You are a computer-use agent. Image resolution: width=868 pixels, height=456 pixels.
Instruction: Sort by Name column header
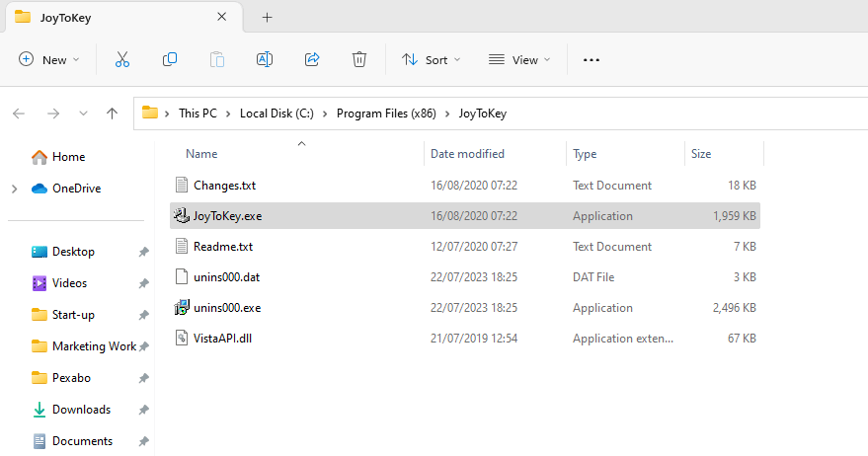tap(201, 154)
